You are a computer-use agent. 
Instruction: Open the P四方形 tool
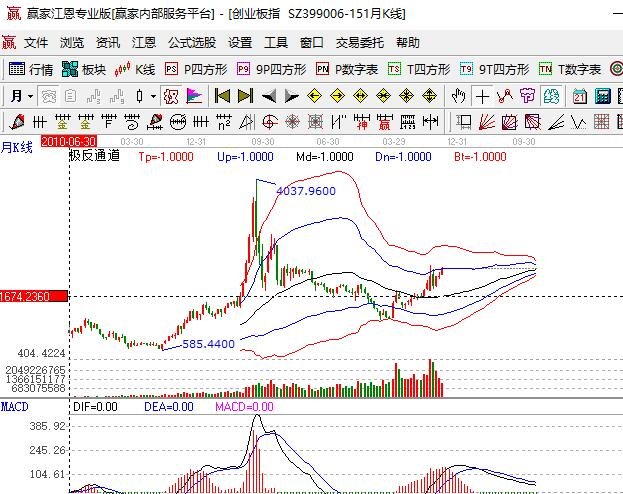point(196,70)
